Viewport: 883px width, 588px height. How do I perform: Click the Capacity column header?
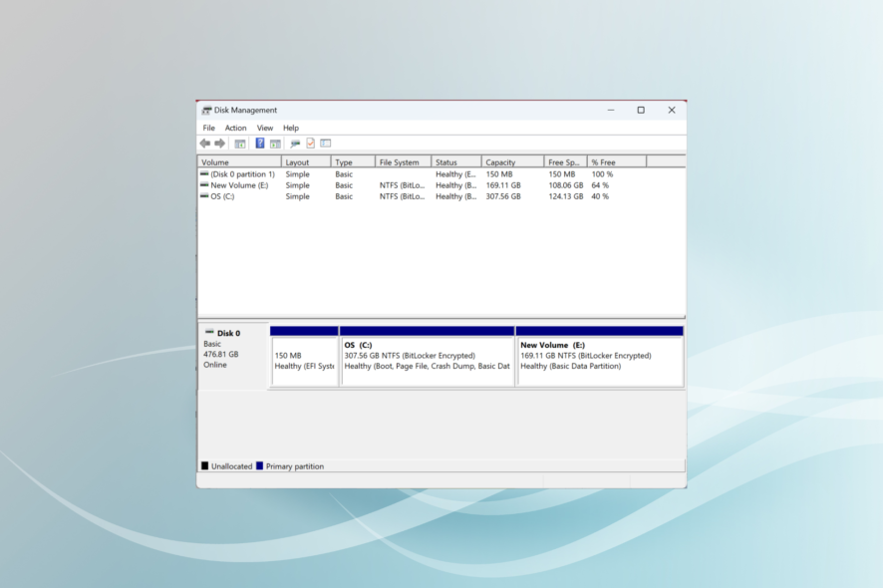click(503, 160)
